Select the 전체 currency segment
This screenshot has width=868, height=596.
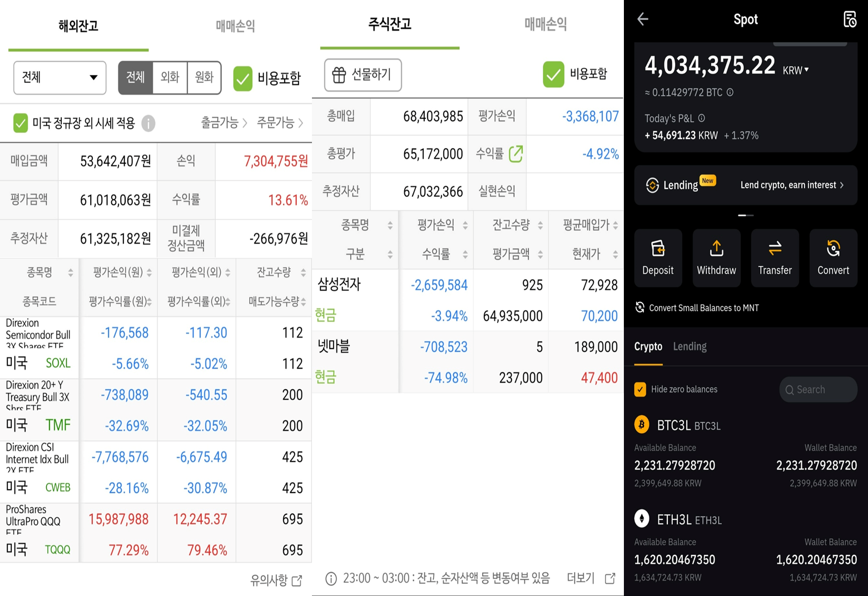(135, 77)
